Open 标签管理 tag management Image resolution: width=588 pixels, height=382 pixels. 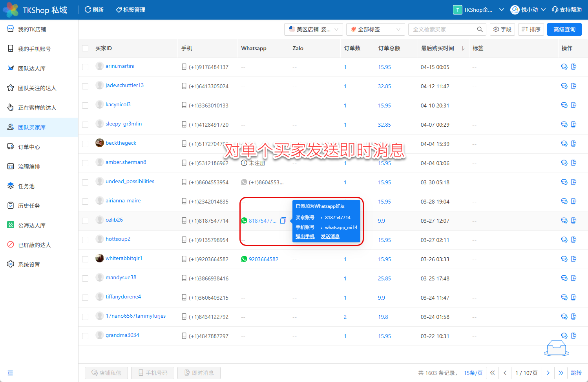[x=131, y=10]
